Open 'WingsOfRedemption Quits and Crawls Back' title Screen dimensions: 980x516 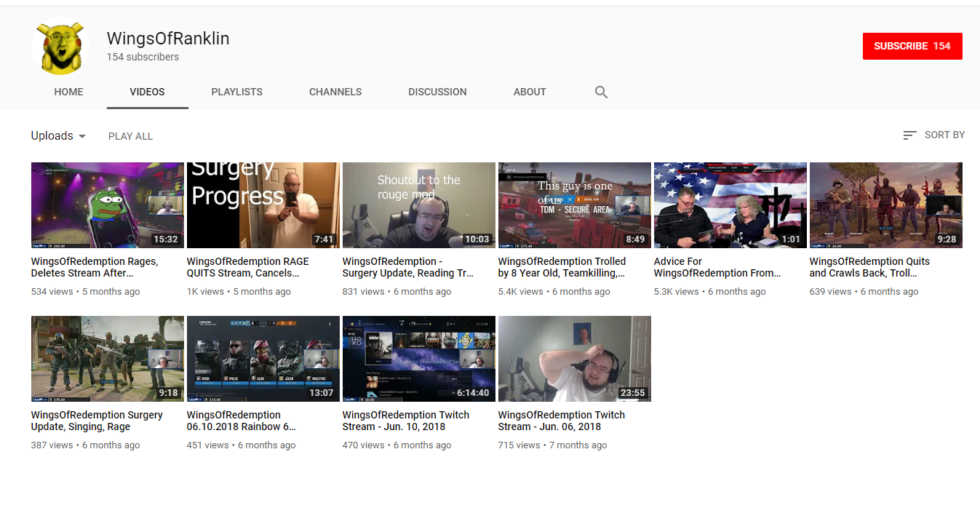tap(870, 267)
